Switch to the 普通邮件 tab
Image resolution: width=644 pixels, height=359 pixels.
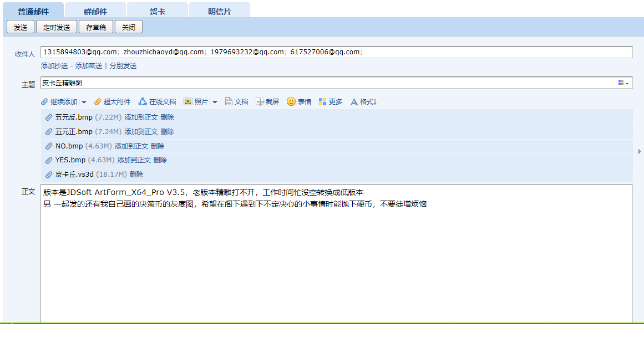pyautogui.click(x=33, y=11)
